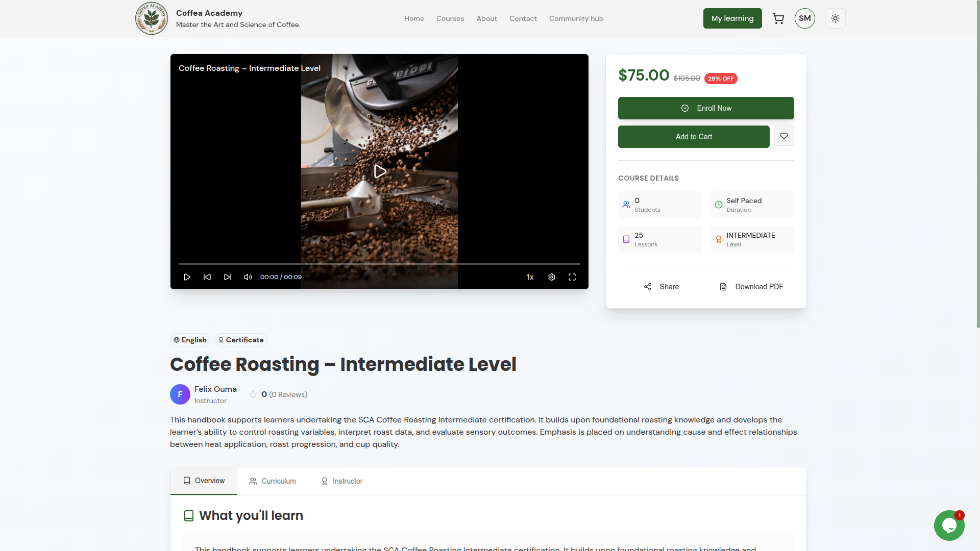This screenshot has height=551, width=980.
Task: Click the crossed-out $105.00 price
Action: pos(687,78)
